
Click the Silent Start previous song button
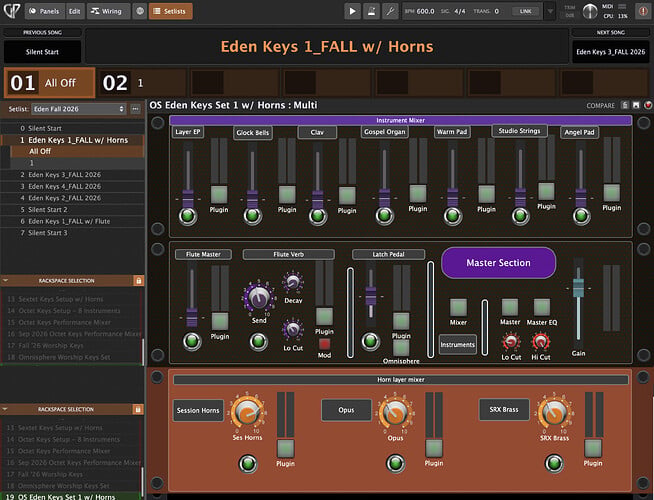click(x=42, y=52)
